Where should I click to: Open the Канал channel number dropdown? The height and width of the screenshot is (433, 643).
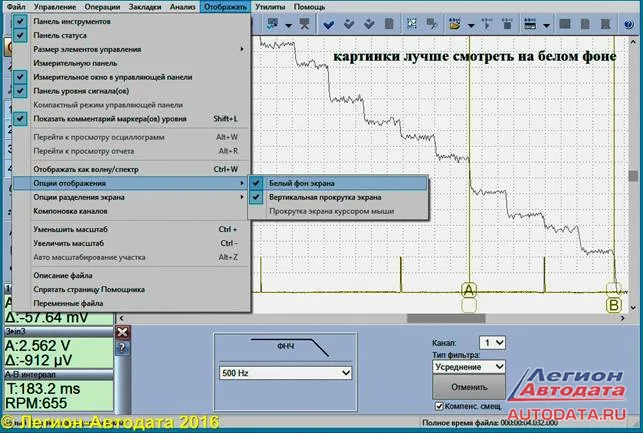492,343
